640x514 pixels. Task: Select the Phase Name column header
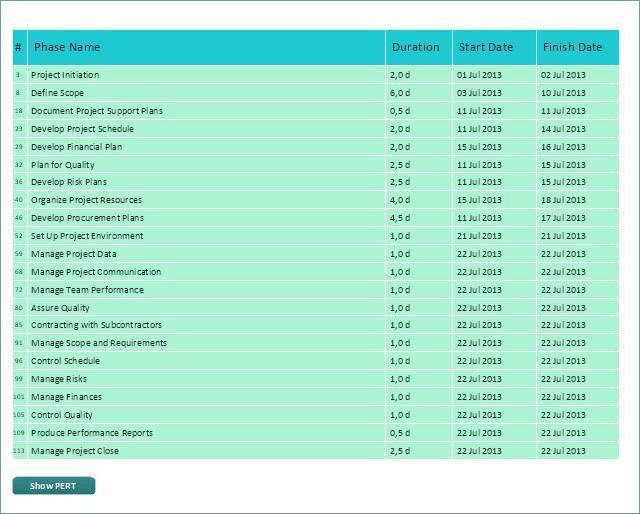point(206,47)
